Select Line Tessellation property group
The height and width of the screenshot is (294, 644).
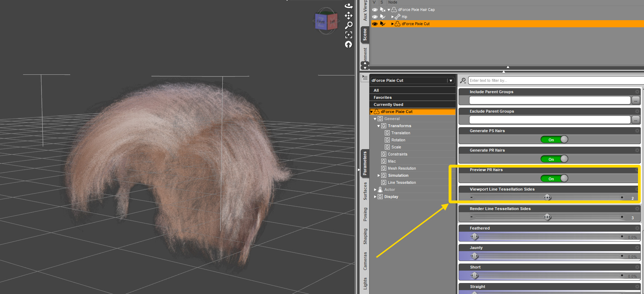pos(402,182)
